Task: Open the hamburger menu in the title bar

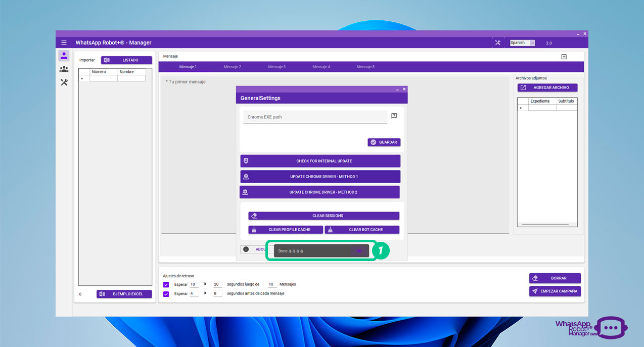Action: (64, 42)
